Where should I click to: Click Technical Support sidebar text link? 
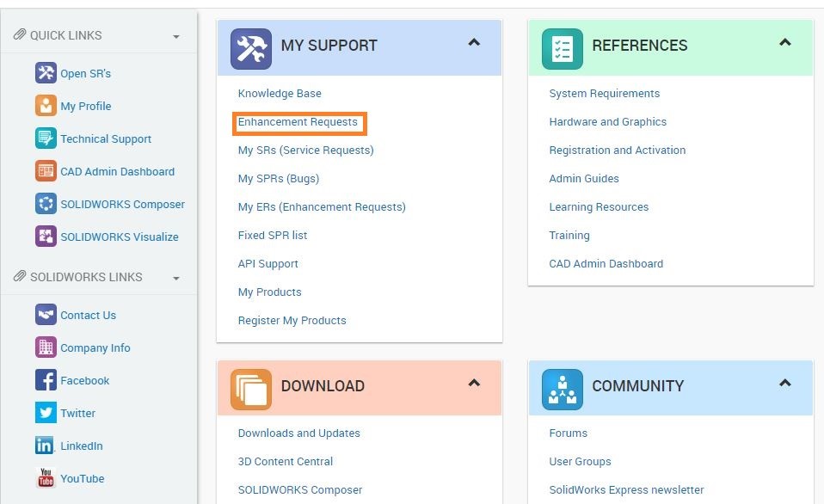point(106,138)
